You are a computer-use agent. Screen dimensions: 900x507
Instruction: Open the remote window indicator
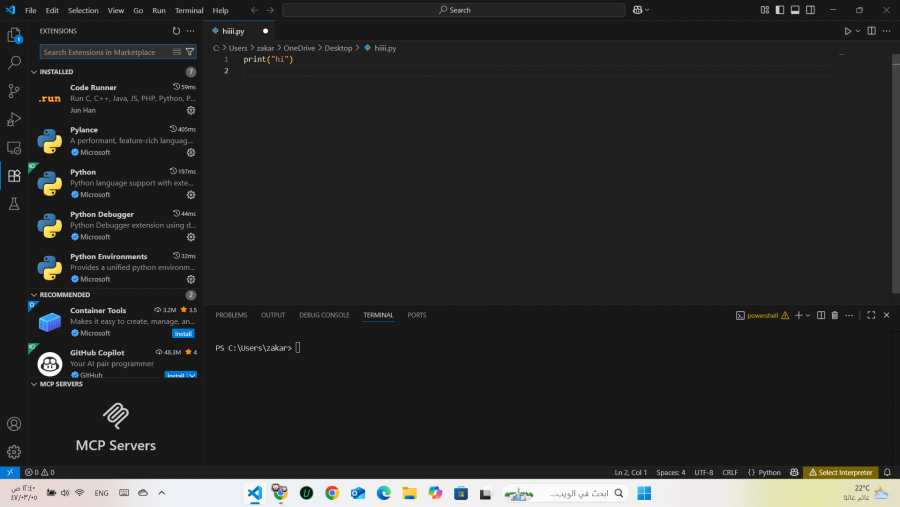click(x=10, y=472)
